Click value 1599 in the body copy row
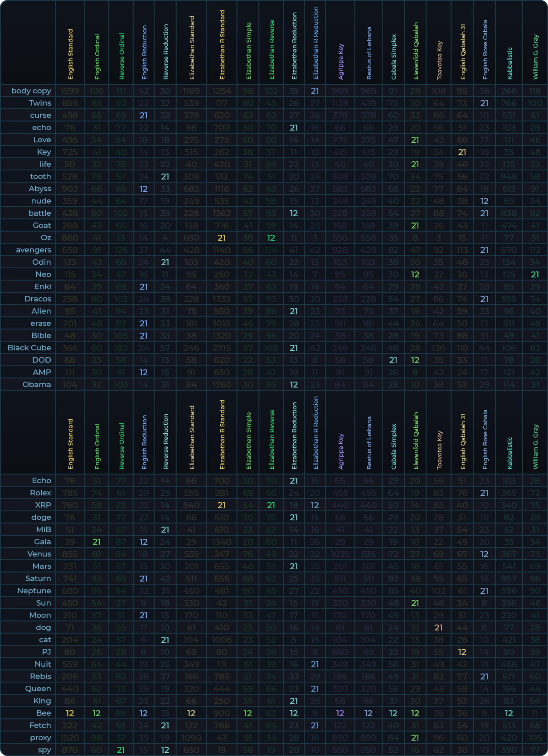This screenshot has height=756, width=548. point(70,91)
